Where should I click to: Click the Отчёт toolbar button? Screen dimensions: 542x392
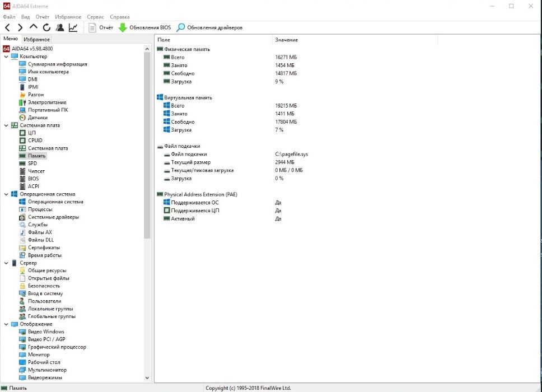point(101,27)
